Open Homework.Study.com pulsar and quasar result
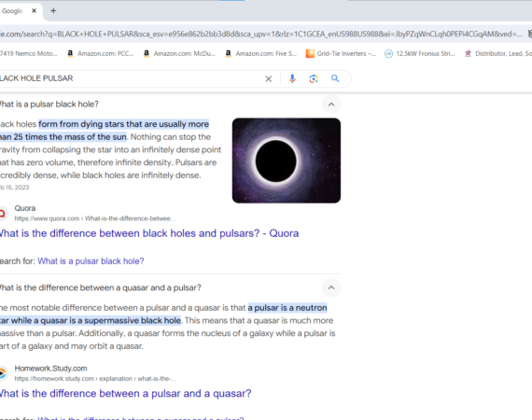This screenshot has height=420, width=532. (x=125, y=394)
